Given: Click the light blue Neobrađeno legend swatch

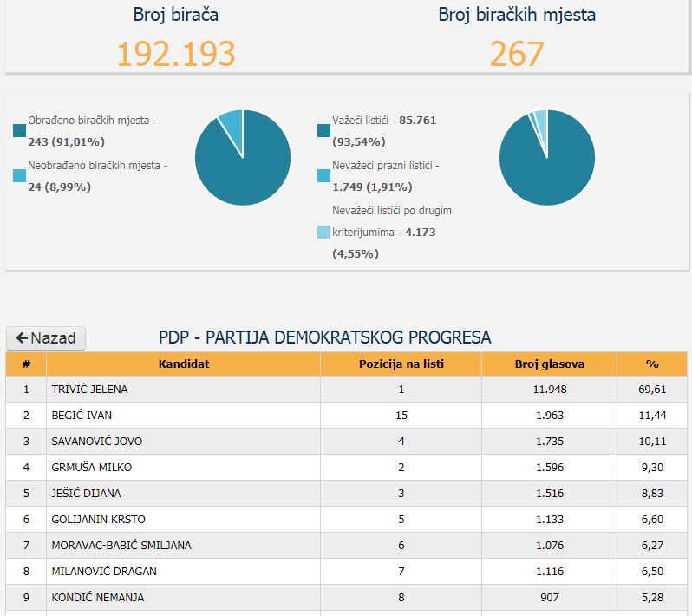Looking at the screenshot, I should 20,175.
